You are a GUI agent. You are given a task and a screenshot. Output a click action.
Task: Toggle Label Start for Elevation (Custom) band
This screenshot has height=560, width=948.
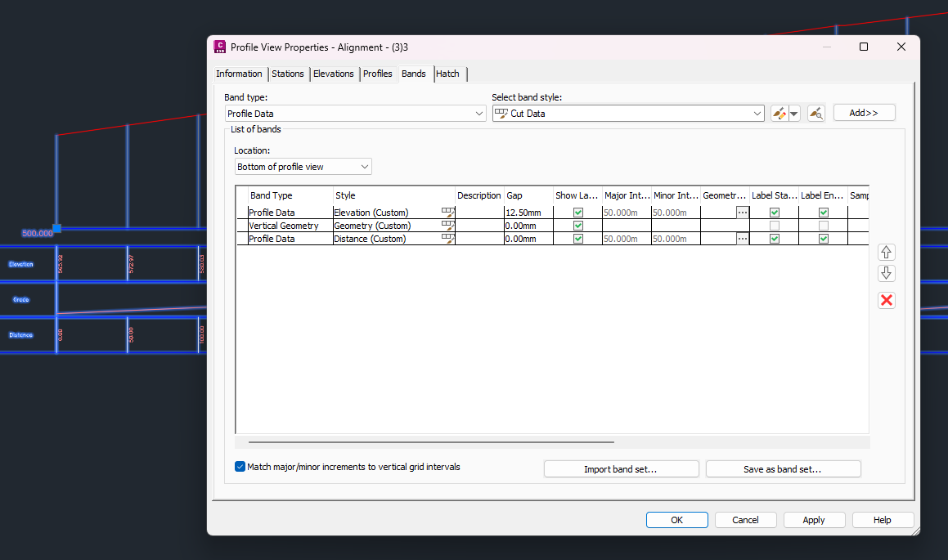775,213
